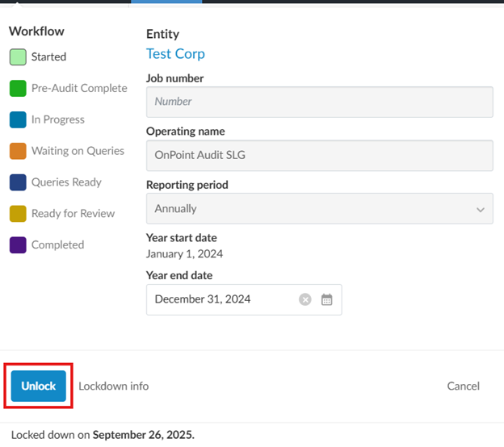The image size is (504, 447).
Task: Select the green Pre-Audit Complete swatch
Action: (x=18, y=89)
